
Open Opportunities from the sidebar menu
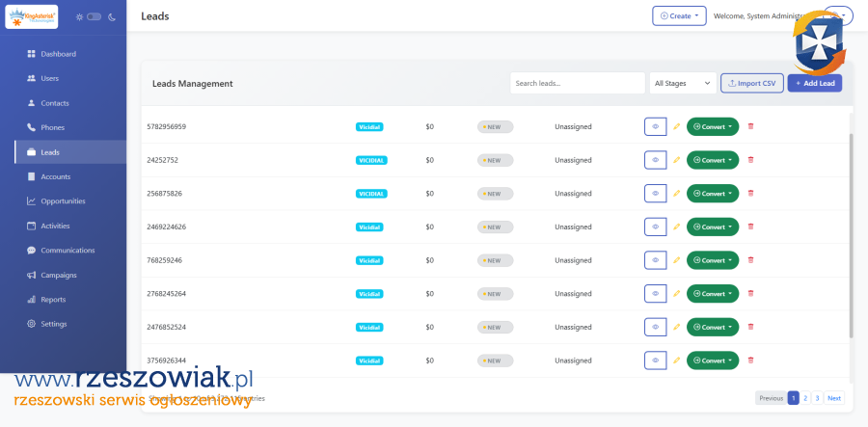63,201
